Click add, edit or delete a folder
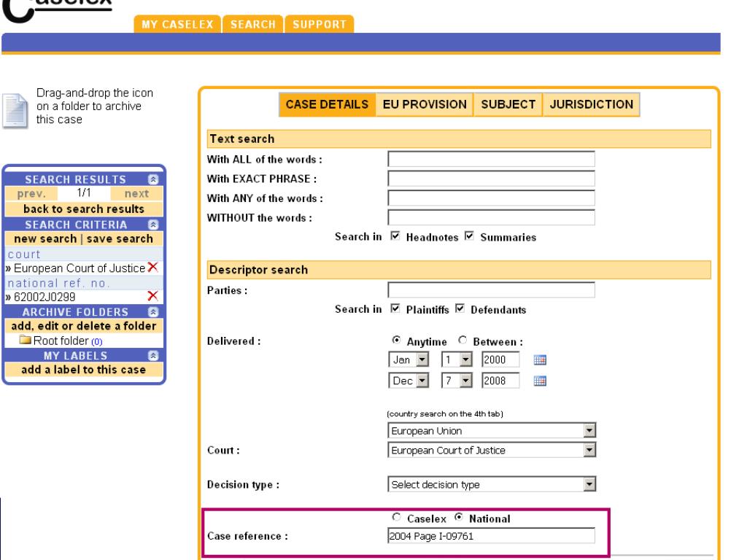The image size is (747, 560). [84, 326]
